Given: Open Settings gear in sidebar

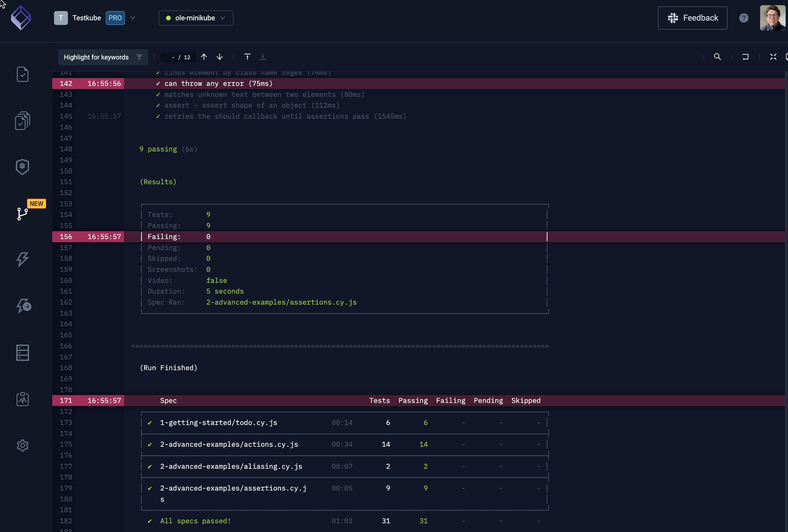Looking at the screenshot, I should click(22, 445).
